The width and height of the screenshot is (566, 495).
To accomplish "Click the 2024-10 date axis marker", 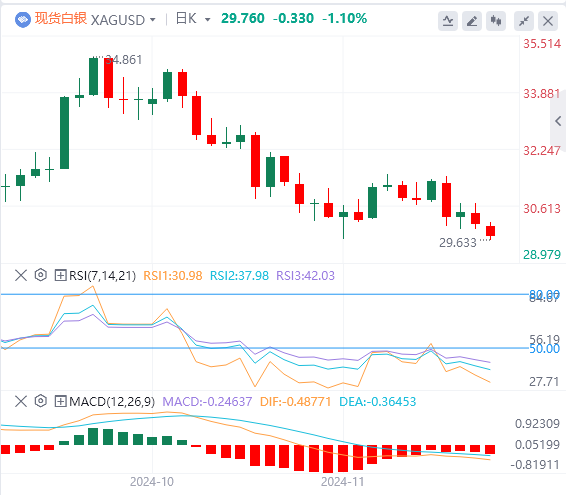I will [x=152, y=482].
